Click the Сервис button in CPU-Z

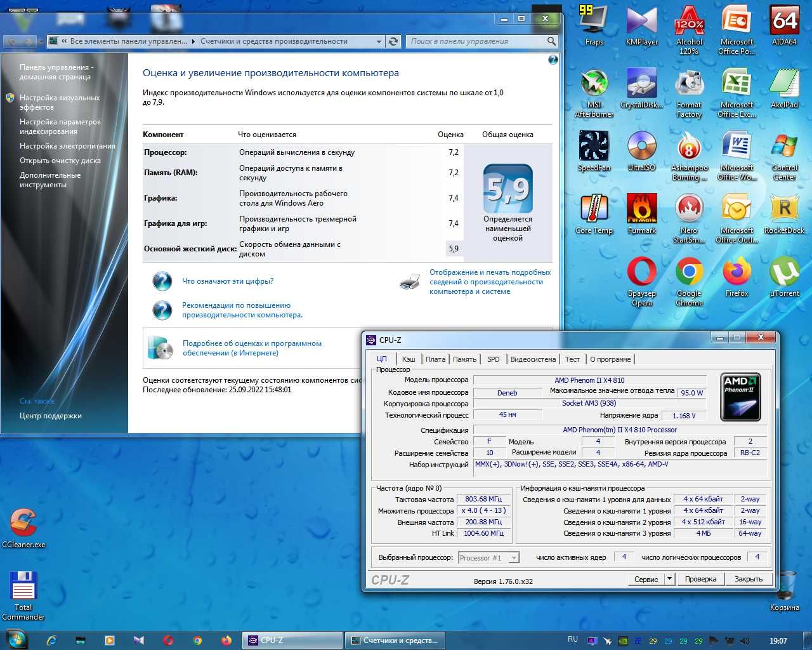(x=646, y=579)
